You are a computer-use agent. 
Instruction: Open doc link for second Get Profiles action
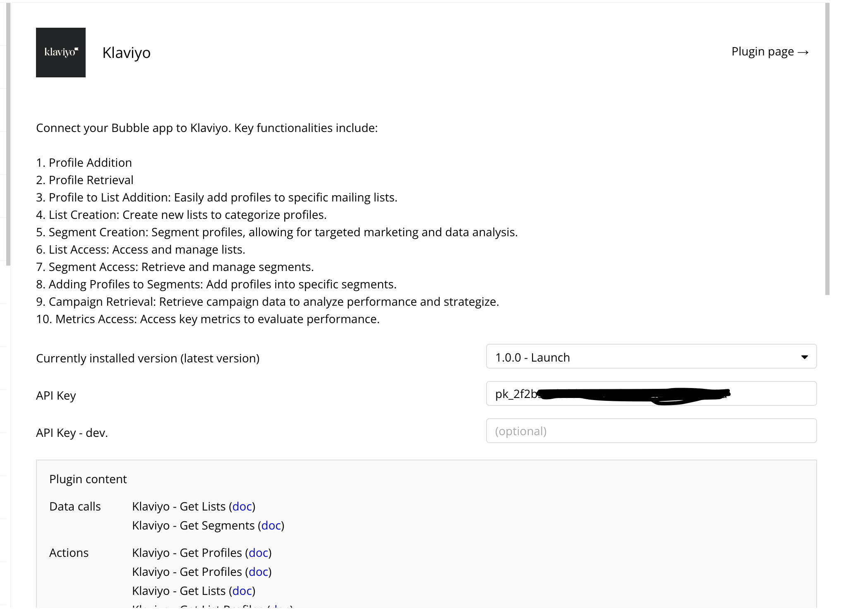click(259, 572)
